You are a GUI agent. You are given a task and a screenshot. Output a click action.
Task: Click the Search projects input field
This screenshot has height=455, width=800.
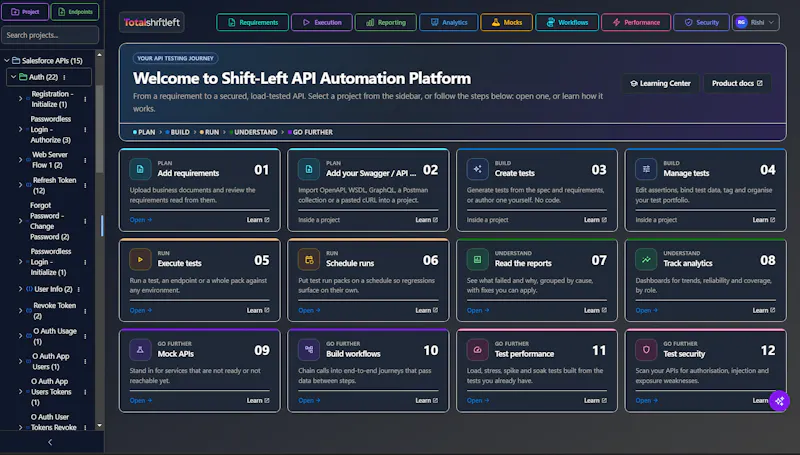click(x=50, y=35)
